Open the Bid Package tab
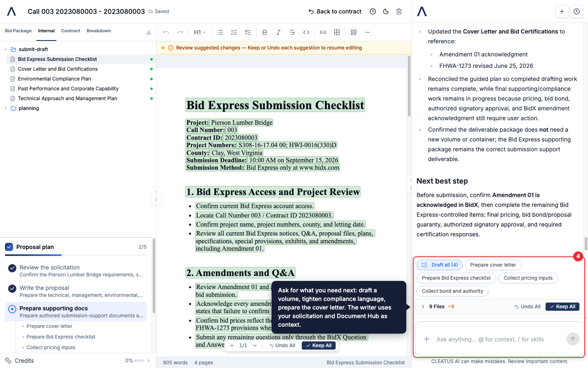The height and width of the screenshot is (368, 588). click(18, 31)
